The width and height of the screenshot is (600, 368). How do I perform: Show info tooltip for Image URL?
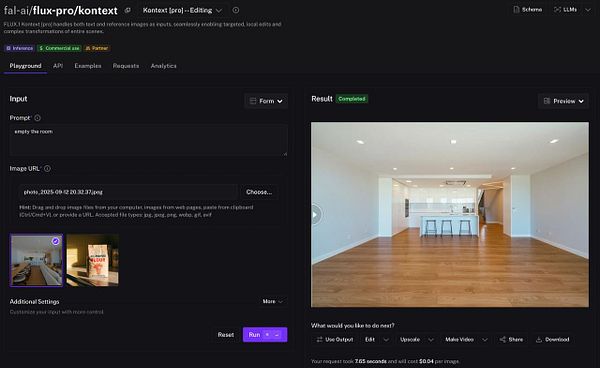(47, 169)
